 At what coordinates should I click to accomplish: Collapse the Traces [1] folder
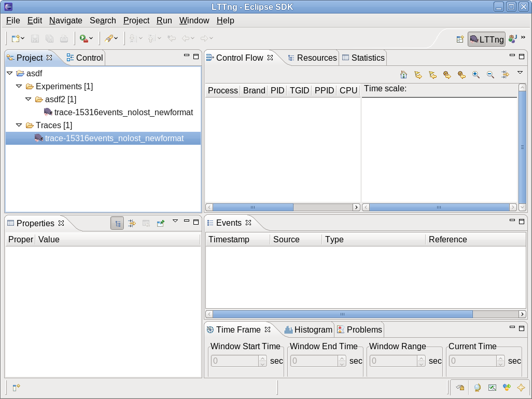click(x=19, y=125)
